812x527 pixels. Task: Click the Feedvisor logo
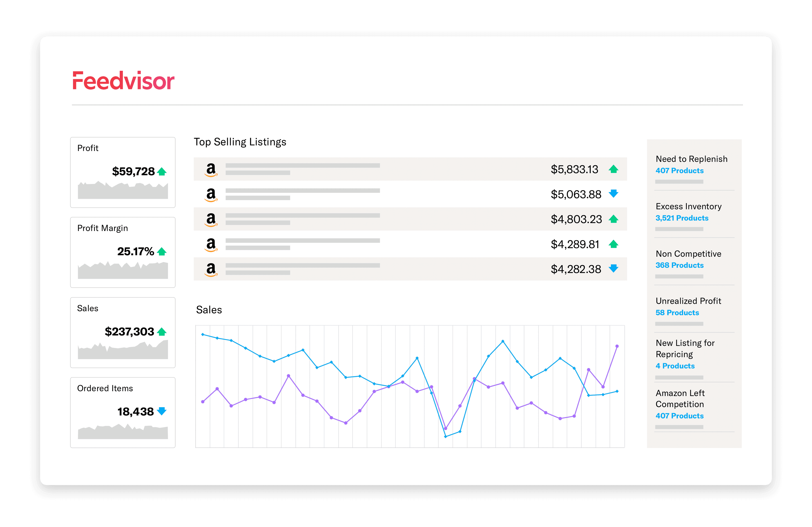[x=123, y=81]
